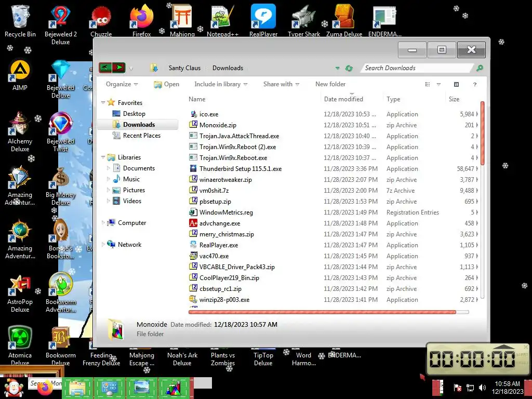Open the Share with dropdown
Screen dimensions: 532x399
tap(281, 84)
